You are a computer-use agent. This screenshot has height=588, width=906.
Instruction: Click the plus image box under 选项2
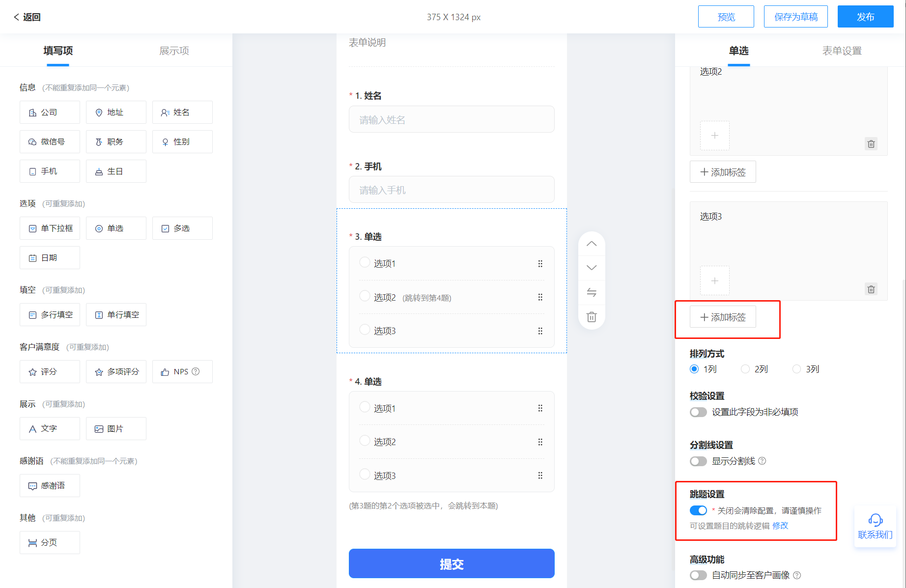click(x=715, y=136)
